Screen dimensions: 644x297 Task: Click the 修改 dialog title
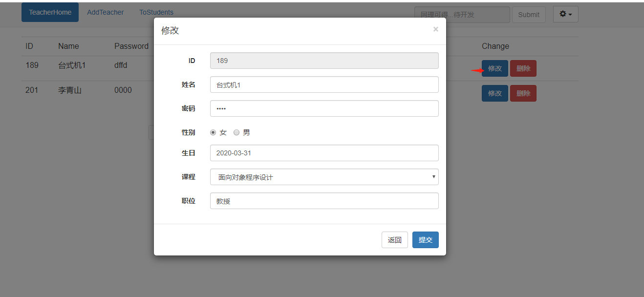click(170, 30)
